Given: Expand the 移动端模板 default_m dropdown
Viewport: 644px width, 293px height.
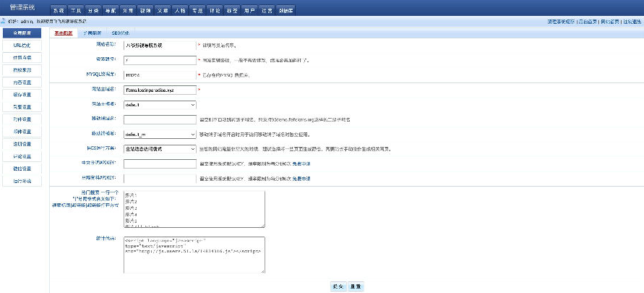Looking at the screenshot, I should pyautogui.click(x=160, y=135).
